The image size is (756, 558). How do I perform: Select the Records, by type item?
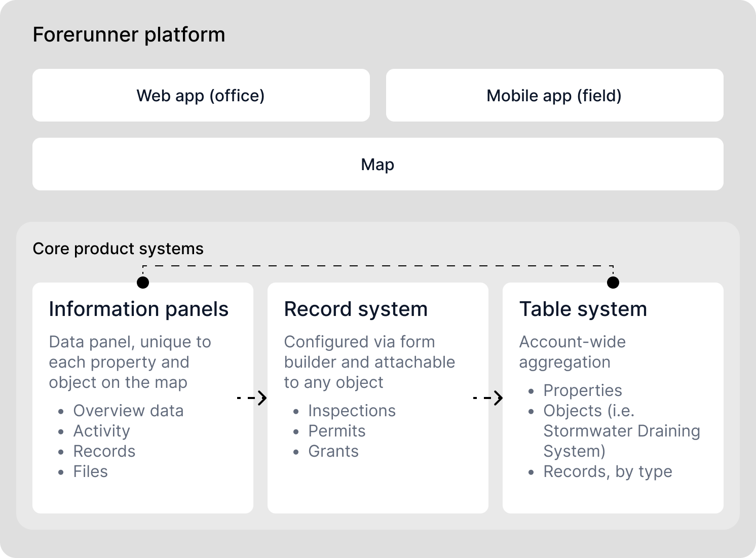(x=608, y=471)
